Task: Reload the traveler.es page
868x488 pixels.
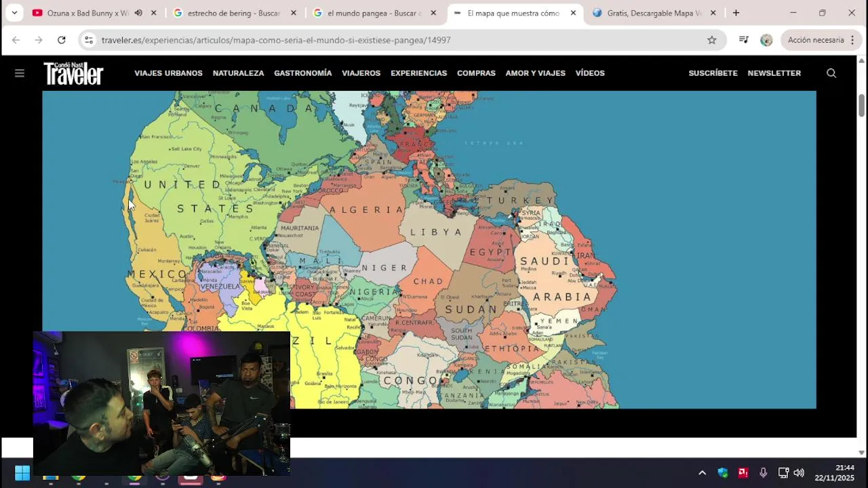Action: [62, 40]
